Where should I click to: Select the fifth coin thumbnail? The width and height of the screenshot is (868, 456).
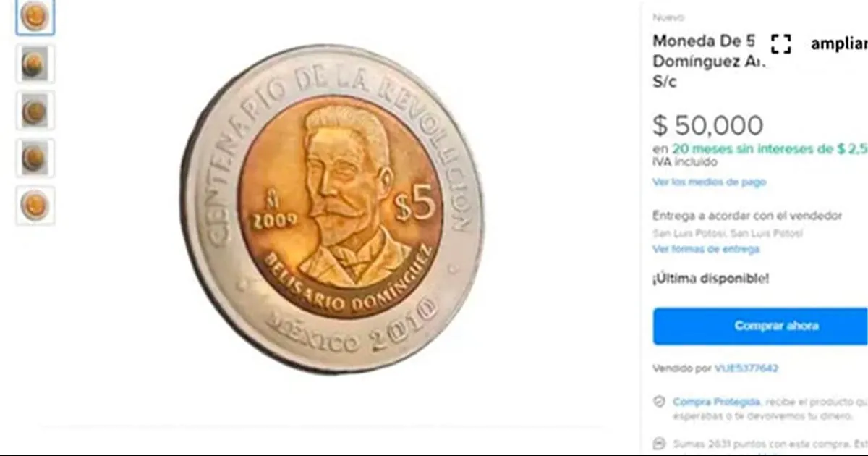point(35,206)
